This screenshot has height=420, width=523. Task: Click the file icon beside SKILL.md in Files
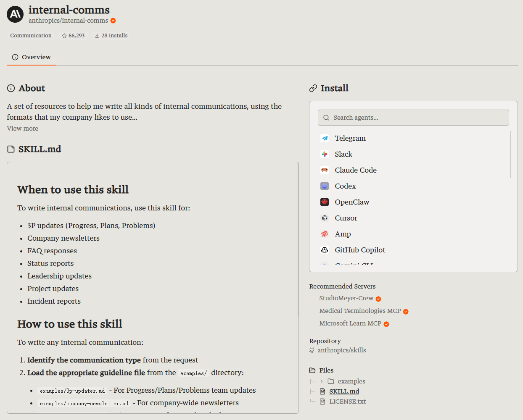click(322, 391)
